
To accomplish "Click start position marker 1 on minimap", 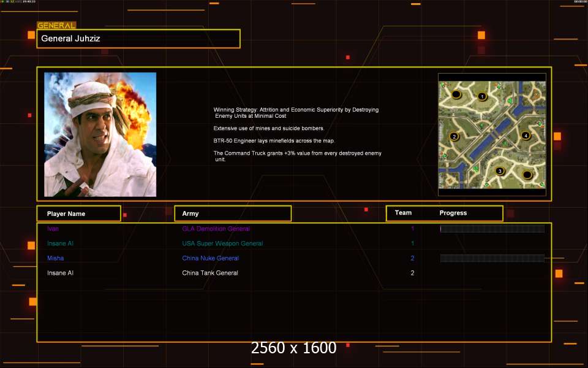I will click(482, 96).
